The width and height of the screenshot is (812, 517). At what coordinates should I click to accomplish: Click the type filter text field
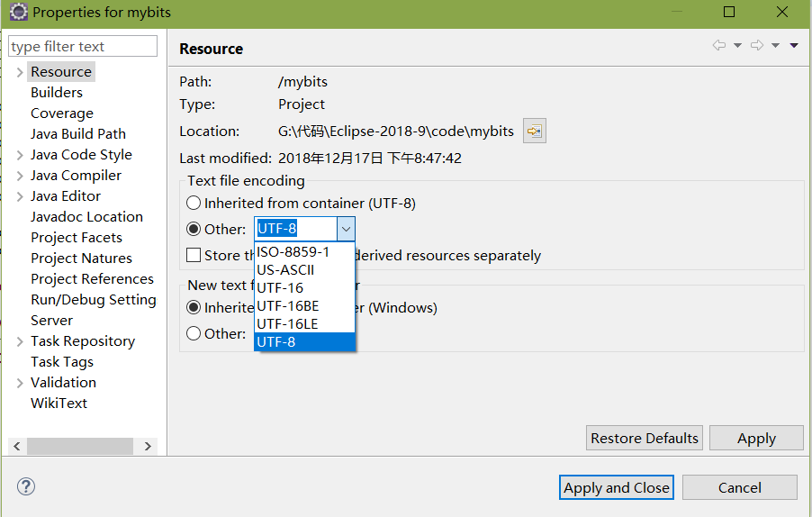point(83,46)
